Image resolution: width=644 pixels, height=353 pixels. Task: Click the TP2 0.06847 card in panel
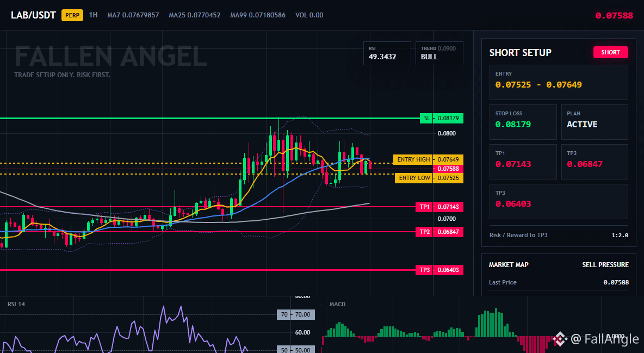(x=595, y=162)
